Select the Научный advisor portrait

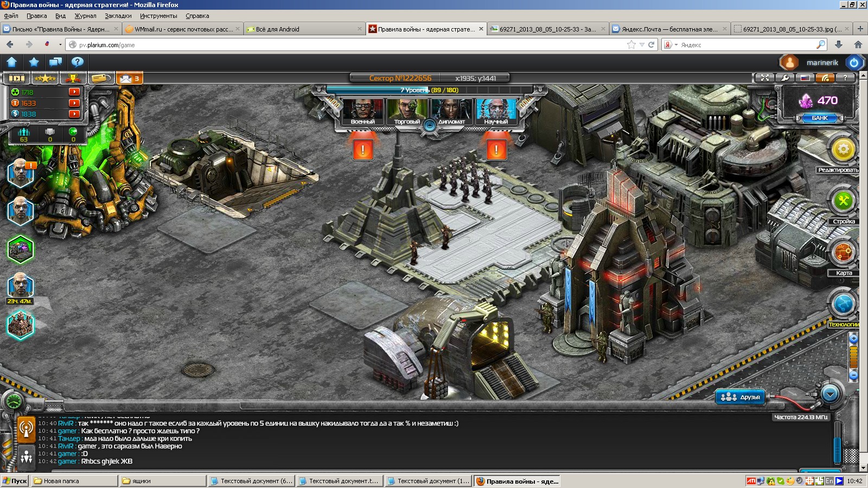(496, 112)
